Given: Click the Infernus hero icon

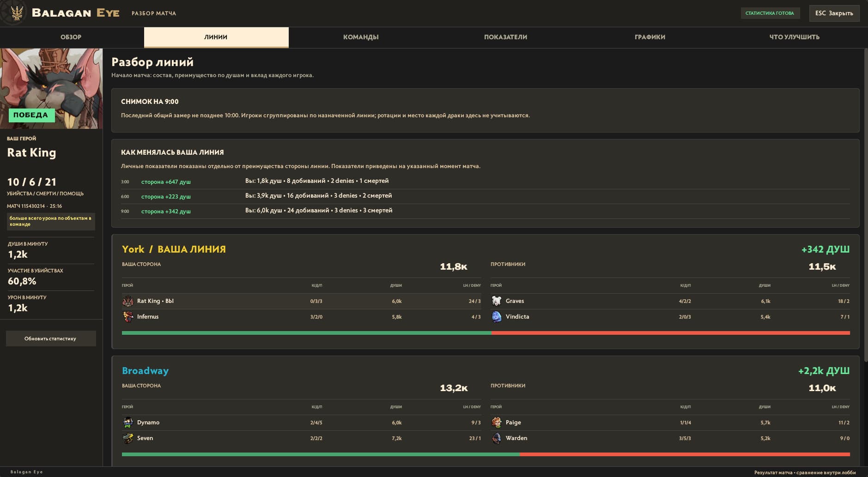Looking at the screenshot, I should 128,317.
